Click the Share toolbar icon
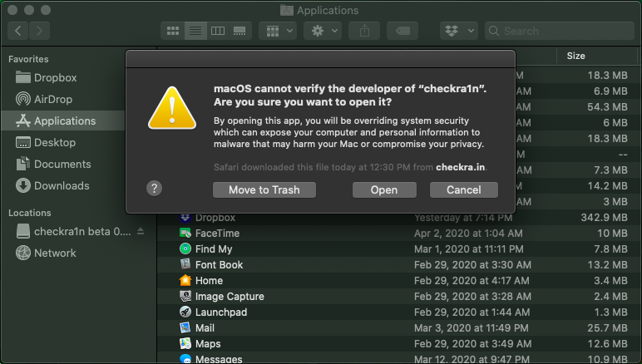This screenshot has height=364, width=642. pos(364,31)
